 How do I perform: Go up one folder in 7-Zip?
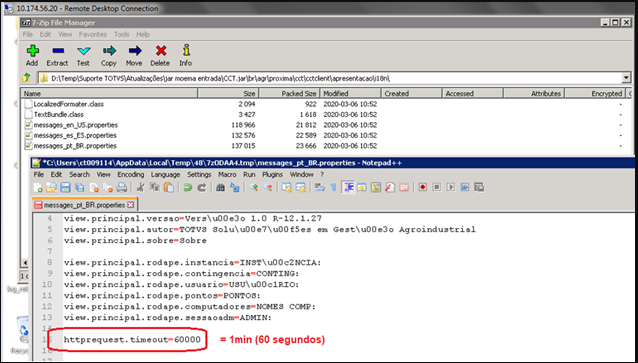tap(27, 77)
